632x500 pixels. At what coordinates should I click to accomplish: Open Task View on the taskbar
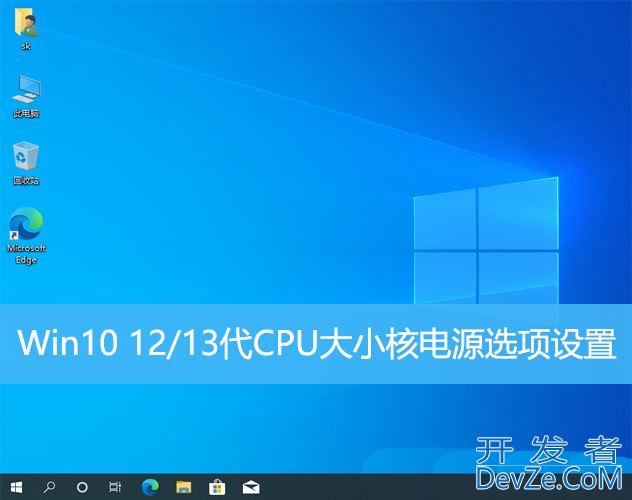pos(115,487)
